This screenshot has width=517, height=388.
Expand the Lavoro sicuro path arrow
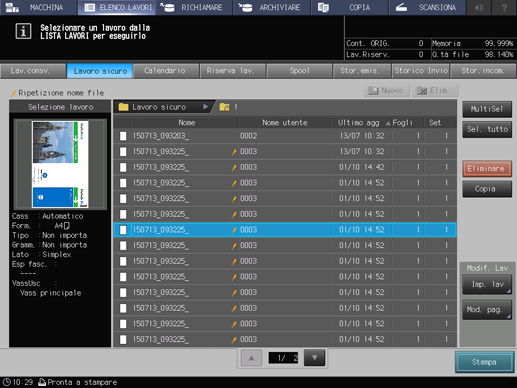[x=205, y=107]
